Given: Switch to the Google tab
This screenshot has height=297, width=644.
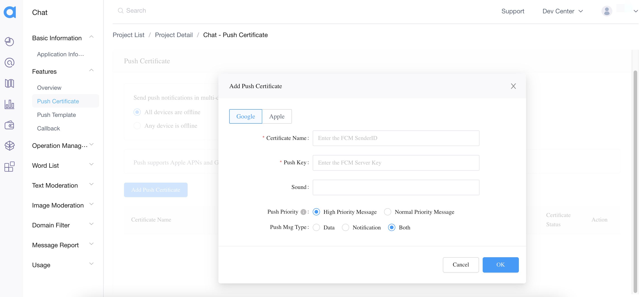Looking at the screenshot, I should coord(246,116).
